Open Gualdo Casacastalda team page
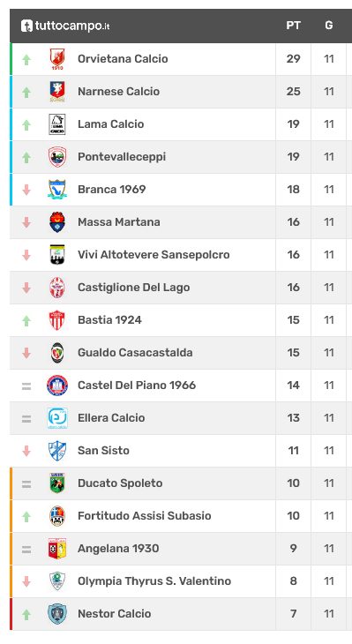 [x=135, y=352]
